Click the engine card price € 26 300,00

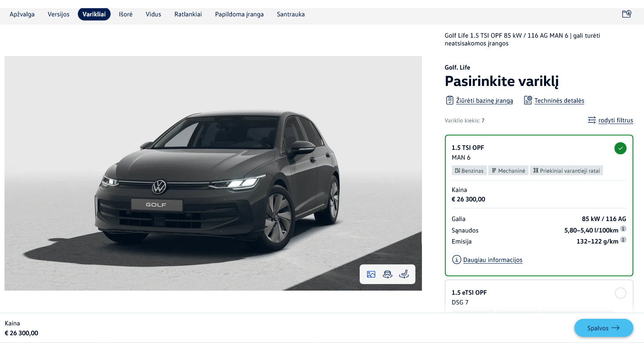(x=468, y=199)
